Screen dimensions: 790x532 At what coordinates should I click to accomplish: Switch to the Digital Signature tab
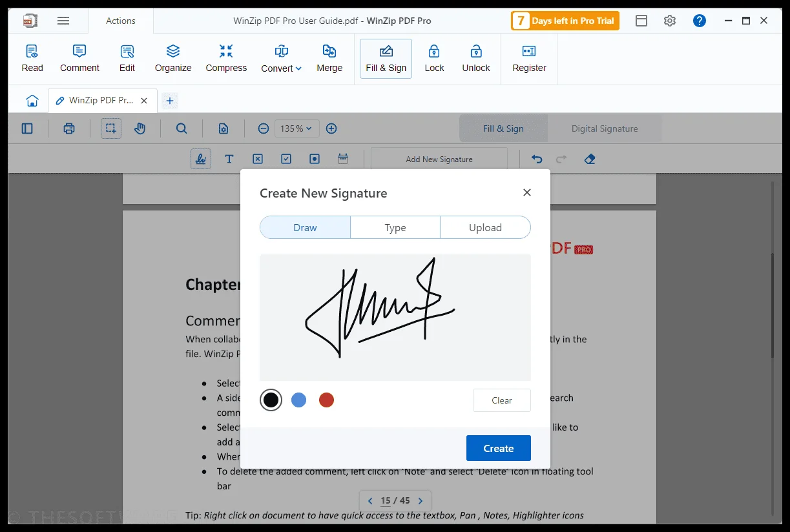(x=605, y=128)
